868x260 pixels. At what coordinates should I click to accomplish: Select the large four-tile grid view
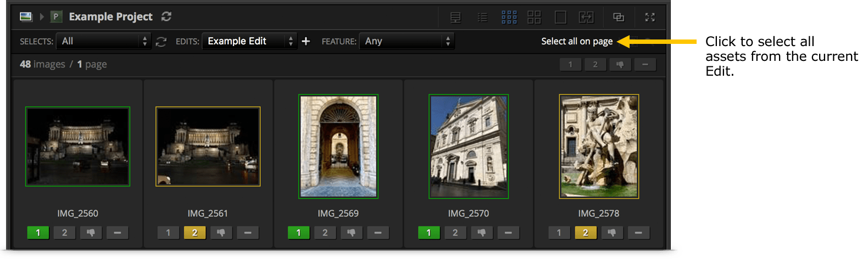pyautogui.click(x=534, y=18)
